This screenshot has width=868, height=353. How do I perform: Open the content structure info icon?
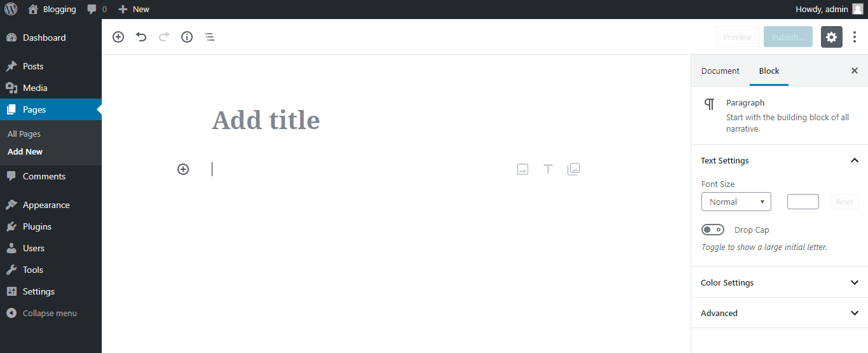(187, 37)
